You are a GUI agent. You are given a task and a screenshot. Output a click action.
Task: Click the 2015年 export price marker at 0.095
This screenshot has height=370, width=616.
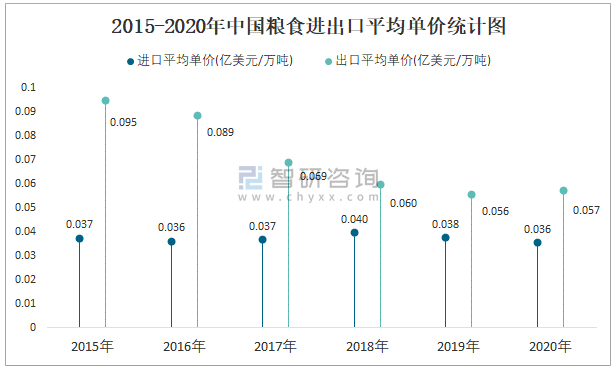tap(105, 101)
